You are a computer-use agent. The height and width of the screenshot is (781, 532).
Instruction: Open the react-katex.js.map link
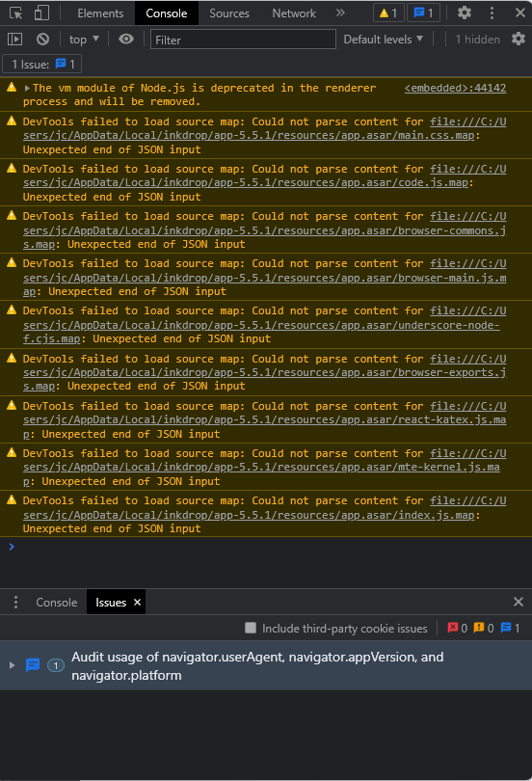click(x=264, y=419)
